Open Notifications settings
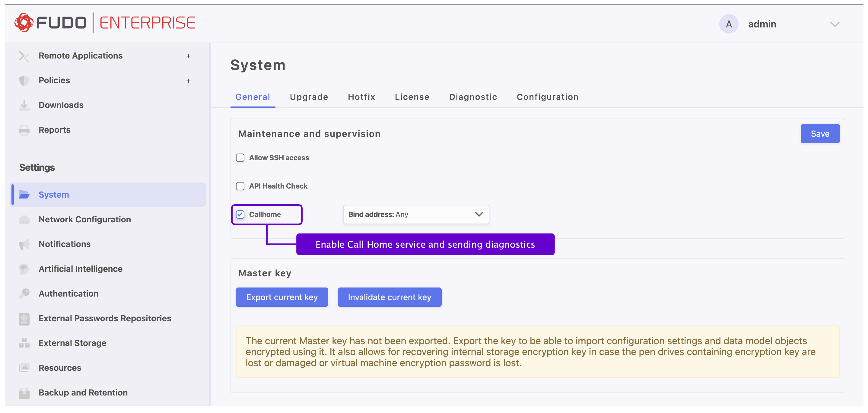Screen dimensions: 868x413 tap(65, 245)
